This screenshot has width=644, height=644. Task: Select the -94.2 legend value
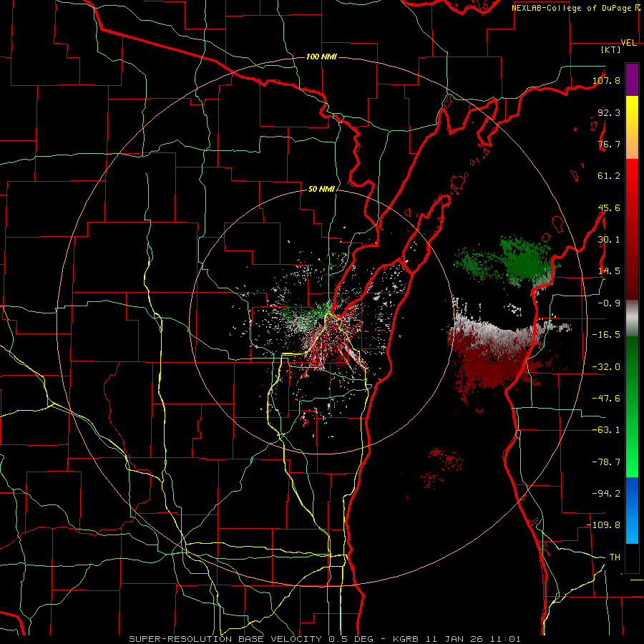(x=606, y=494)
